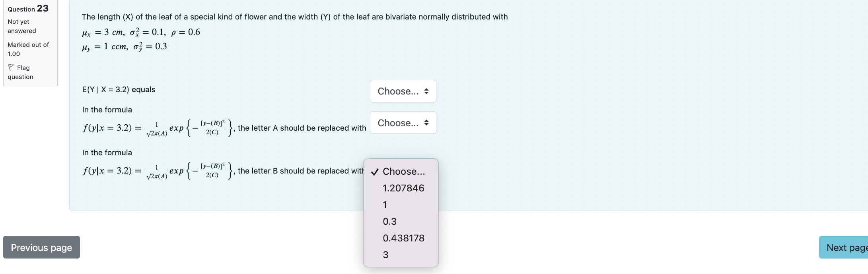Screen dimensions: 868x274
Task: Select option 0.438178 from the list
Action: click(403, 238)
